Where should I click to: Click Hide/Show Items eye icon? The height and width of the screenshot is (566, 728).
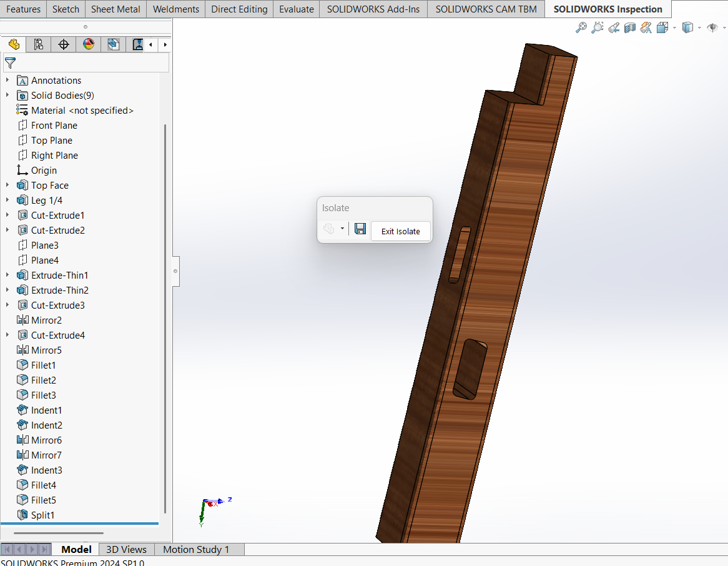[712, 28]
